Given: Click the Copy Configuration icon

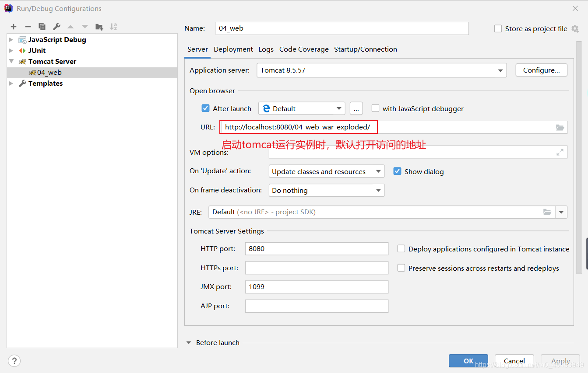Looking at the screenshot, I should 42,27.
